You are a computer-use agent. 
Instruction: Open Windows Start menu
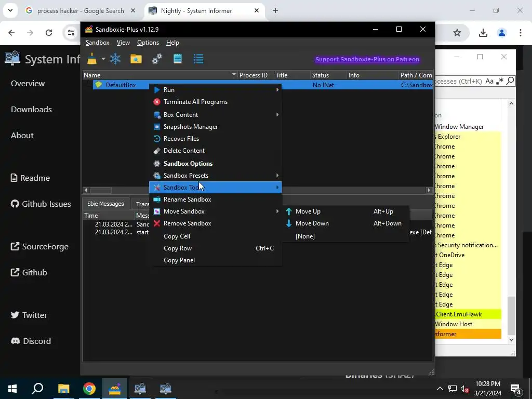pos(12,389)
